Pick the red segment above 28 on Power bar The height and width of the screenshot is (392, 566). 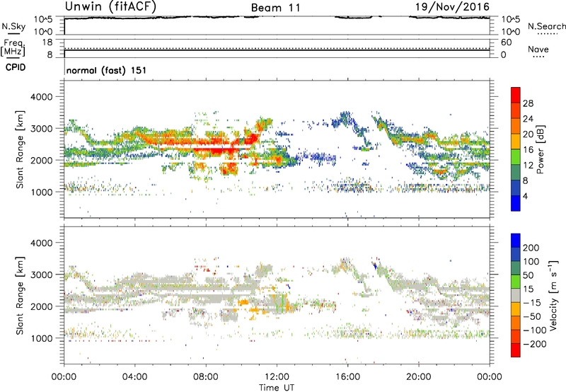516,95
